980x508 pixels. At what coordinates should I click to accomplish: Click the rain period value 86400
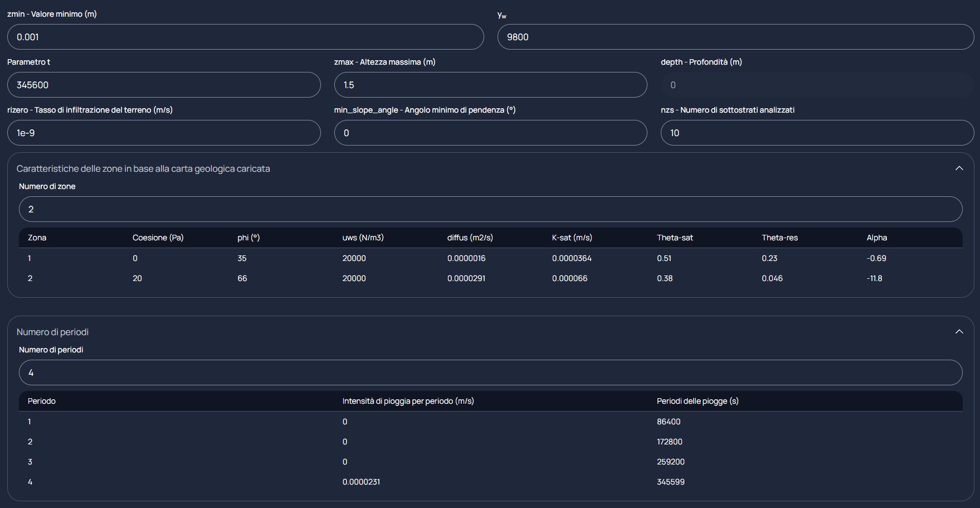point(669,422)
